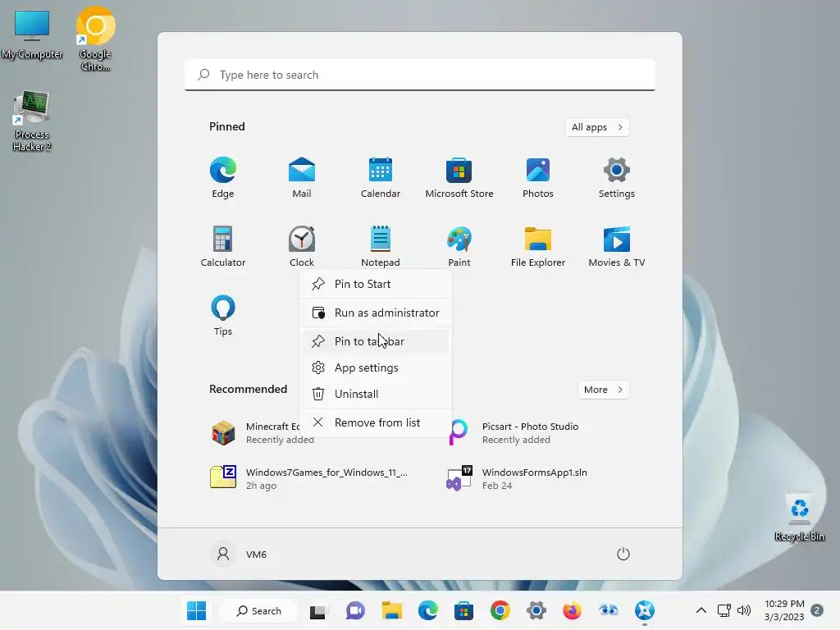Open Task View on taskbar
This screenshot has width=840, height=630.
[317, 610]
